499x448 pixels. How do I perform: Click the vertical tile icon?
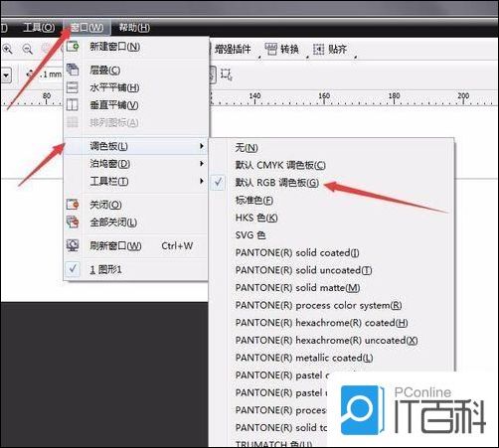point(73,105)
